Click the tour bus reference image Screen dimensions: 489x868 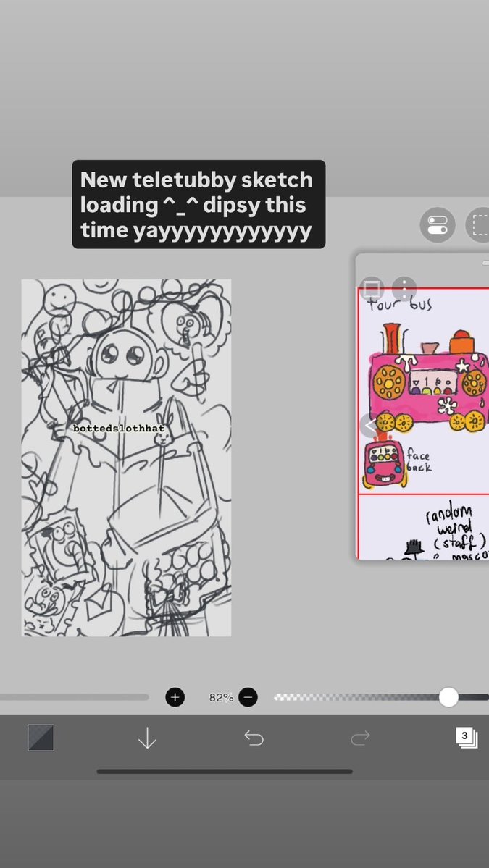pos(424,390)
